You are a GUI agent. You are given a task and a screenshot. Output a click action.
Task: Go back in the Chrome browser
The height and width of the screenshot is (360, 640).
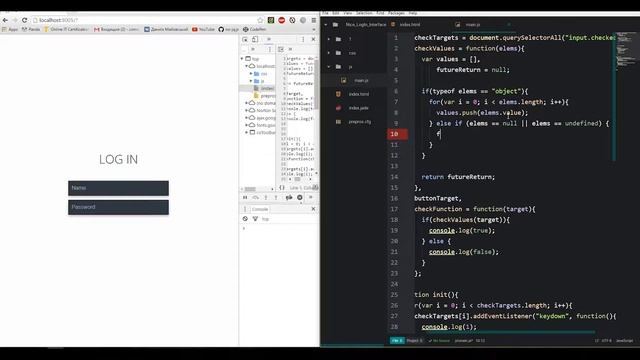(5, 20)
